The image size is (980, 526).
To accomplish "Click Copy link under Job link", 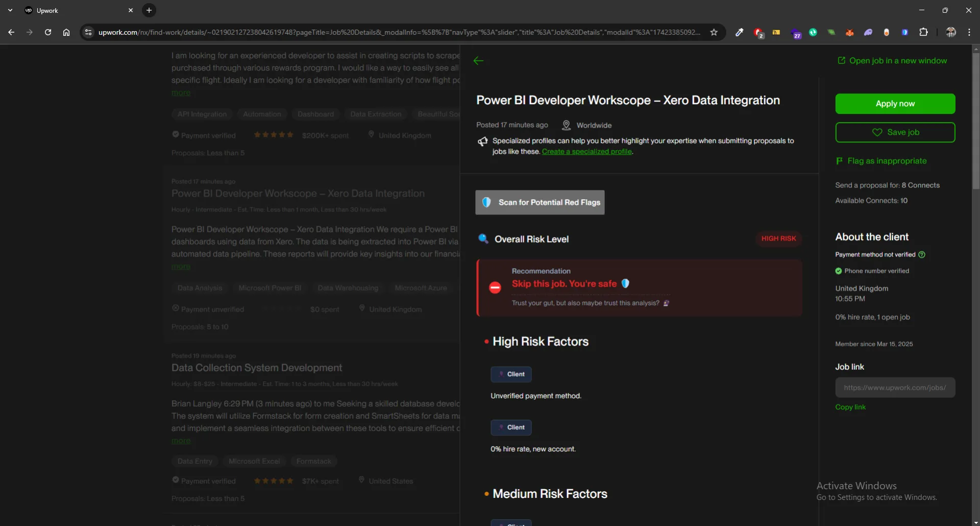I will (x=850, y=407).
